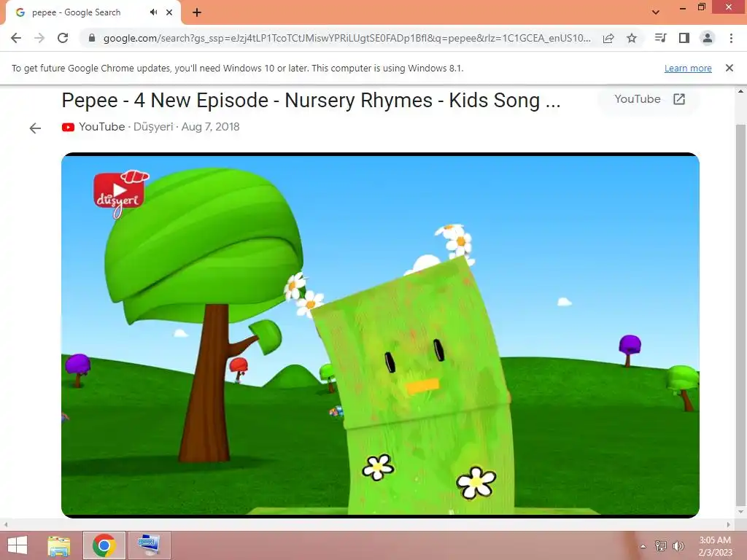The height and width of the screenshot is (560, 747).
Task: Click the horizontal scrollbar left arrow
Action: (x=6, y=524)
